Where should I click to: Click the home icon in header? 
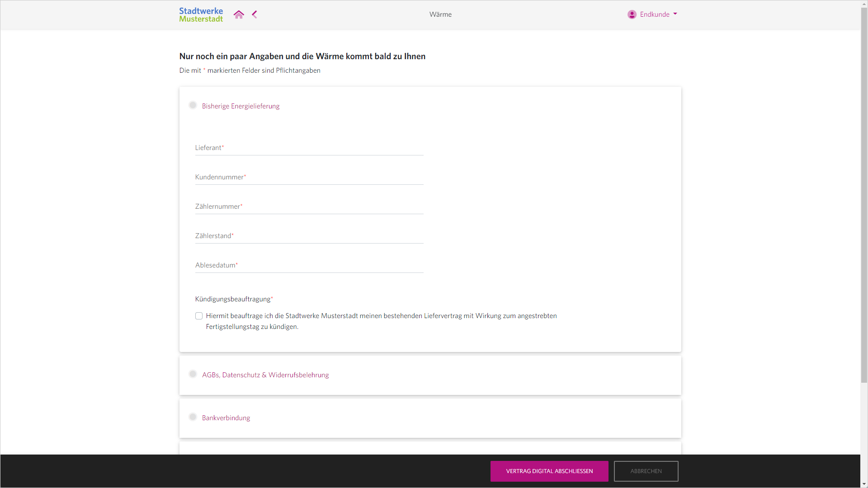point(239,14)
